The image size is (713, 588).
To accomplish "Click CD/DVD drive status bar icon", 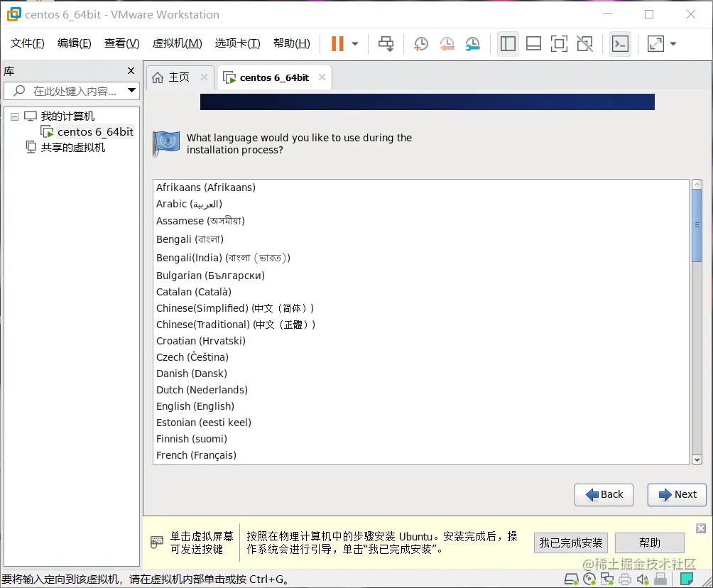I will point(589,579).
